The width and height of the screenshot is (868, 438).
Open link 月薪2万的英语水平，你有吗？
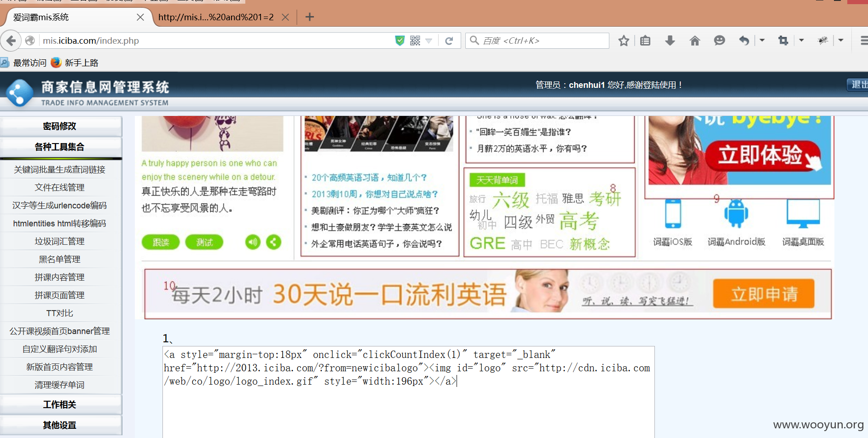point(532,149)
